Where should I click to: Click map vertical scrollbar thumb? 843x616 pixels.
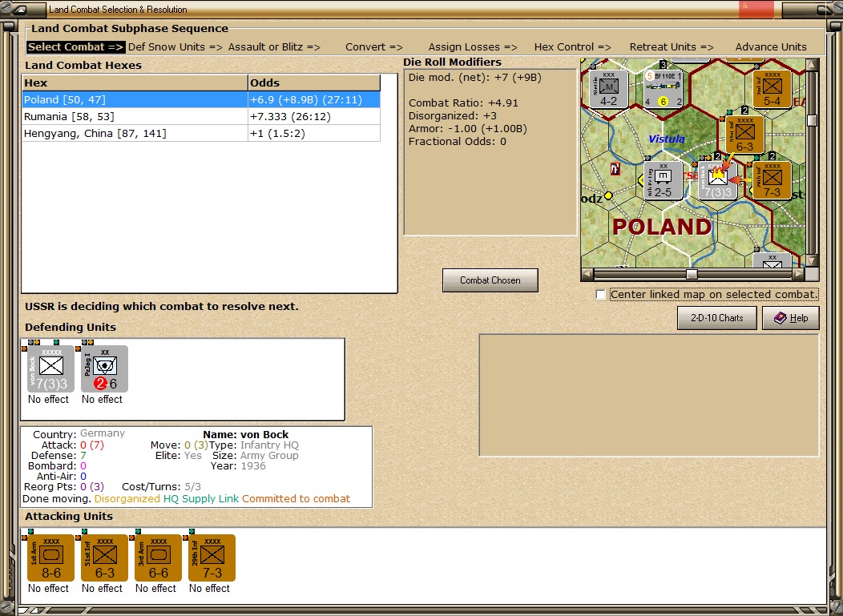812,120
